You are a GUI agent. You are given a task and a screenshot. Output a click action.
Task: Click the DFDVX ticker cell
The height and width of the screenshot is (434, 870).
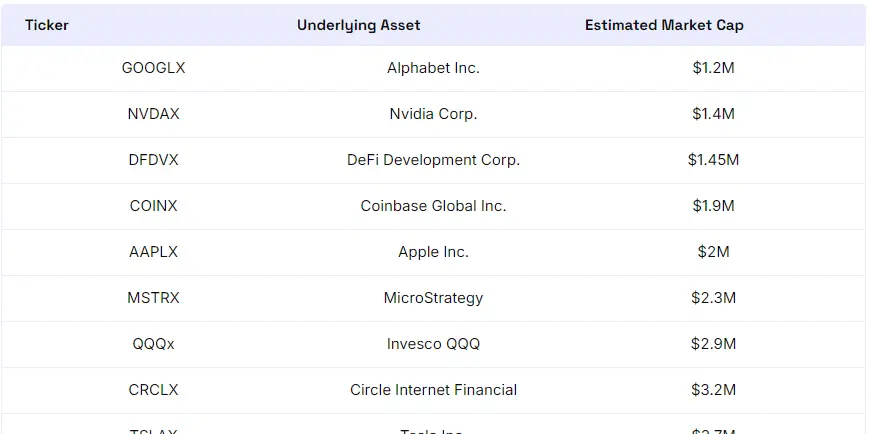[153, 160]
